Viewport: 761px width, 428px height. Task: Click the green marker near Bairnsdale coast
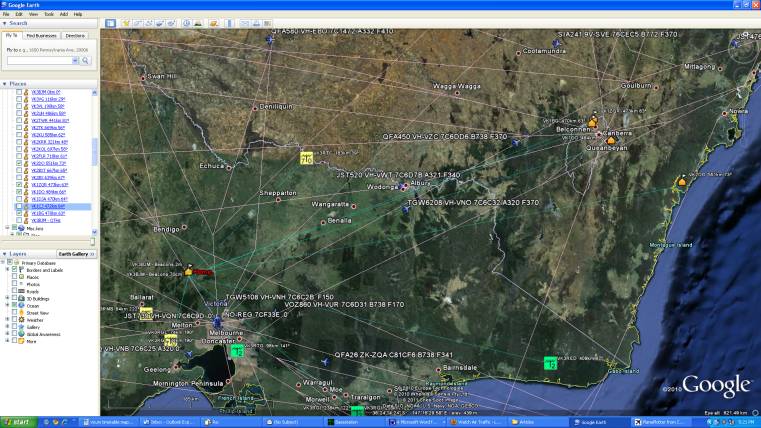click(x=550, y=363)
